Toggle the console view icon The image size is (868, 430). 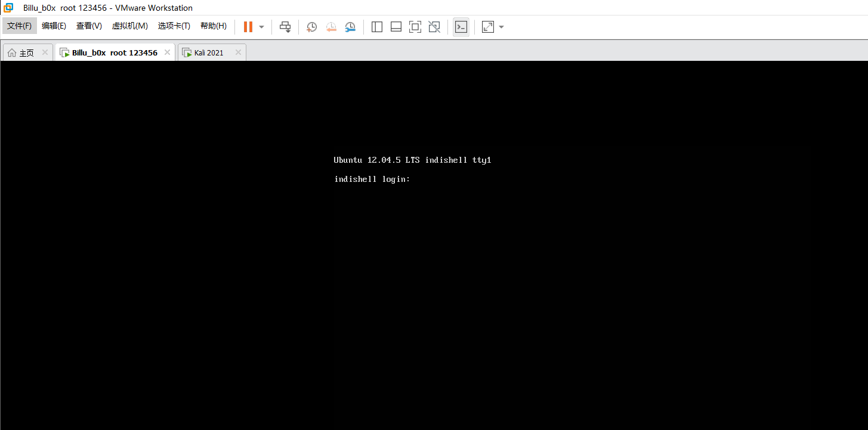[461, 27]
